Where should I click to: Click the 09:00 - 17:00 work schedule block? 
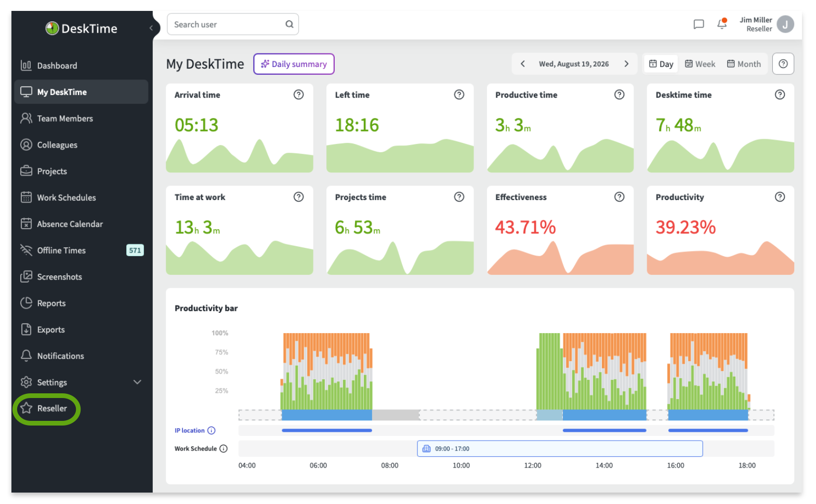pos(560,449)
